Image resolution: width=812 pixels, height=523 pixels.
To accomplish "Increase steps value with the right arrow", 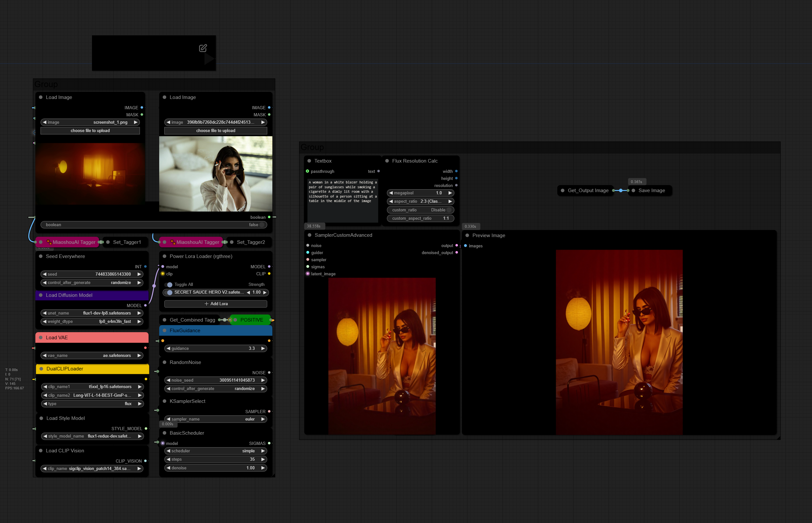I will pos(263,459).
